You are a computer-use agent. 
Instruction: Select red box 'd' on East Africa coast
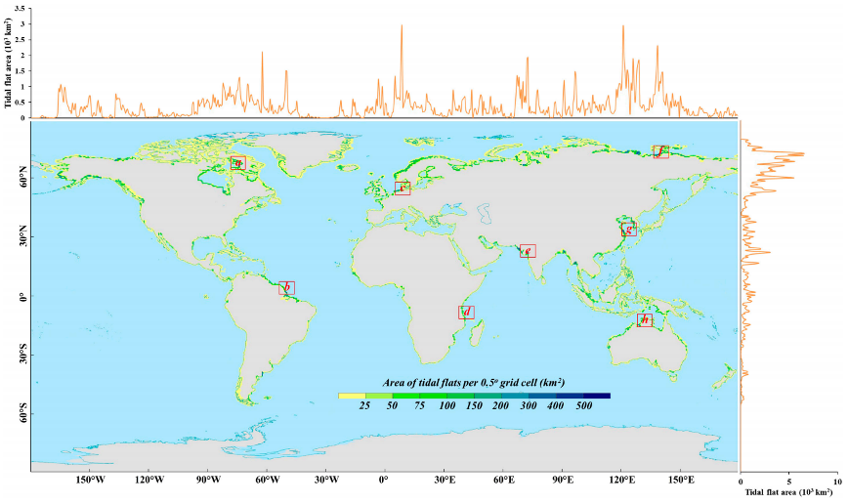pos(466,313)
